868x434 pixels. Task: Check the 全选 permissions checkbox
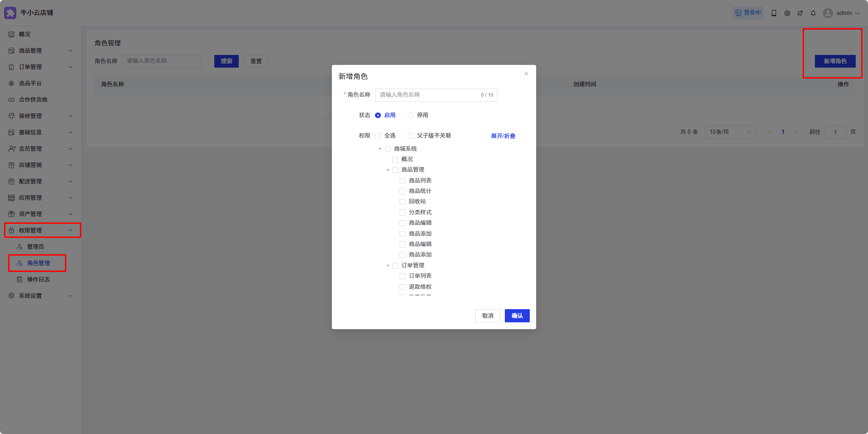click(378, 136)
